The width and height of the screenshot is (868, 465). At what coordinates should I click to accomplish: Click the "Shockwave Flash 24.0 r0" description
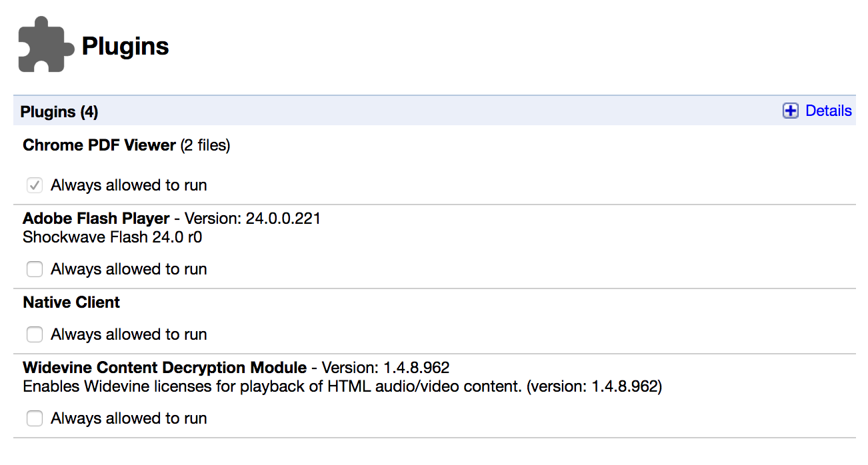click(x=112, y=237)
